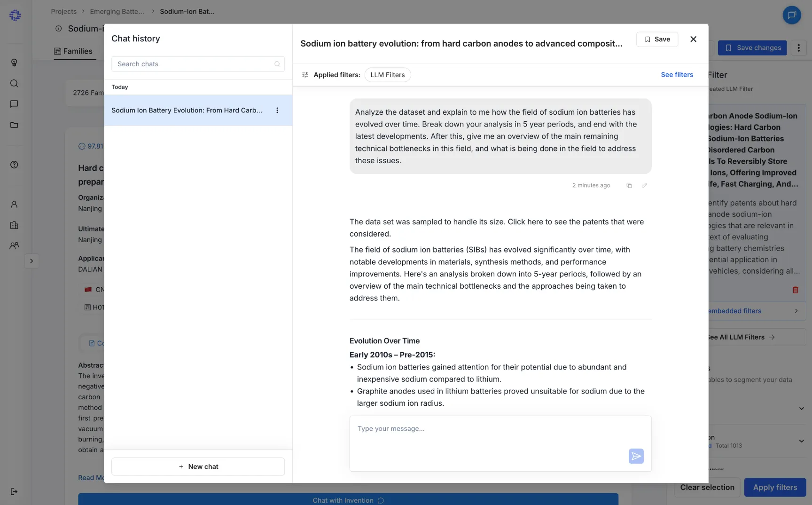Screen dimensions: 812x505
Task: Open the lightbulb ideas sidebar icon
Action: pos(14,63)
